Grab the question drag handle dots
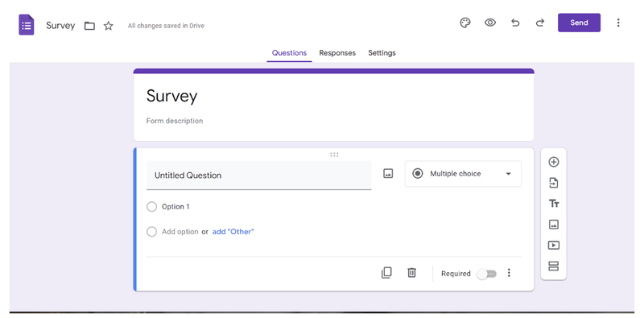This screenshot has width=644, height=318. (334, 155)
